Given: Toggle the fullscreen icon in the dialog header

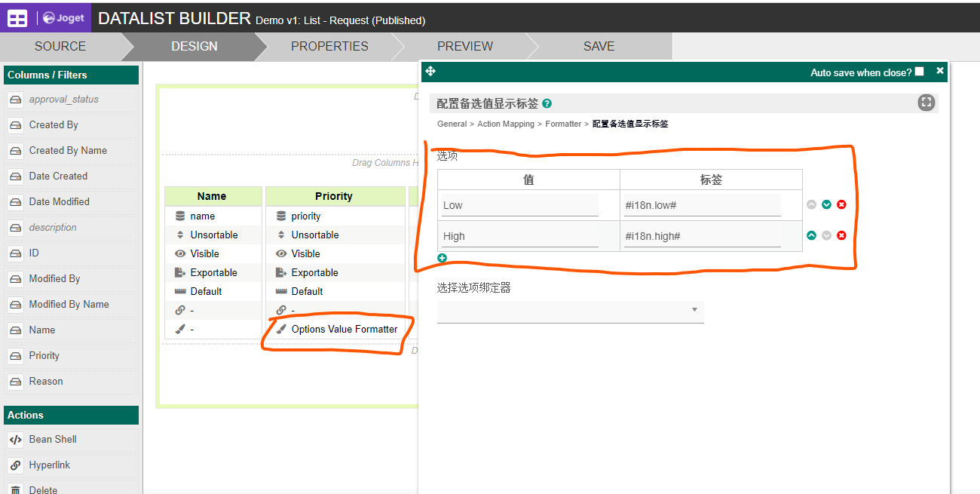Looking at the screenshot, I should pyautogui.click(x=926, y=103).
